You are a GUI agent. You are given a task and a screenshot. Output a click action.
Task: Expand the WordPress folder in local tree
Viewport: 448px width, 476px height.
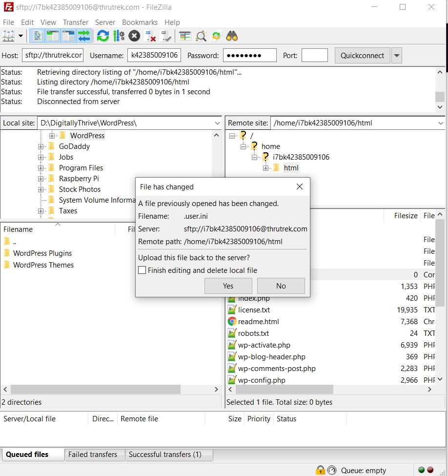(x=52, y=136)
